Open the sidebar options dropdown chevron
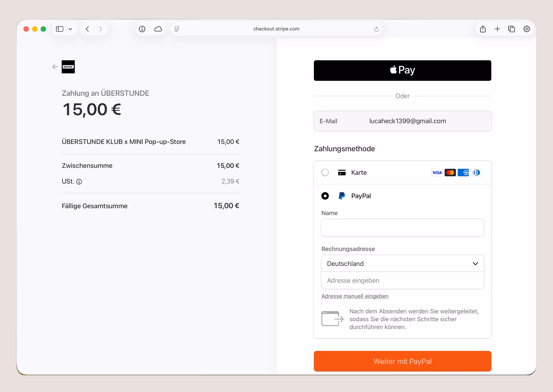 point(70,29)
